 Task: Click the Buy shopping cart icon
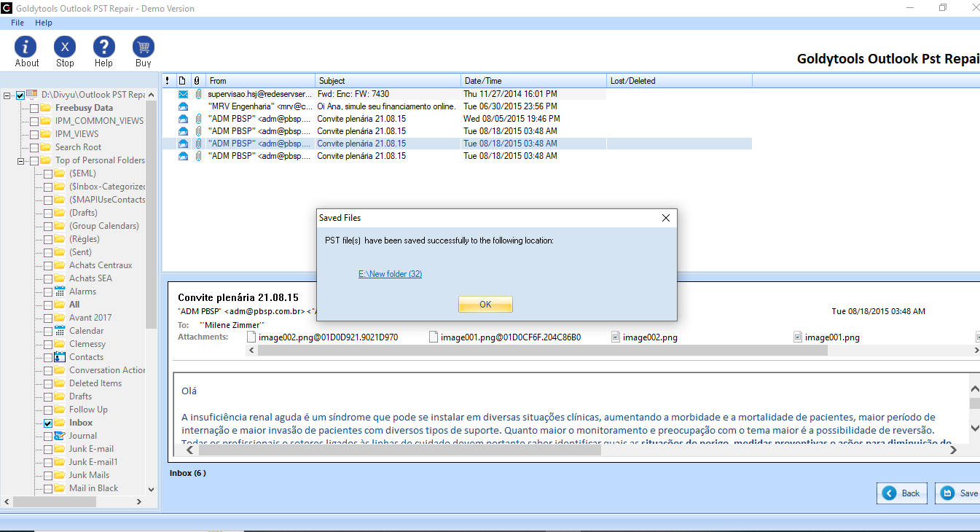(x=144, y=47)
